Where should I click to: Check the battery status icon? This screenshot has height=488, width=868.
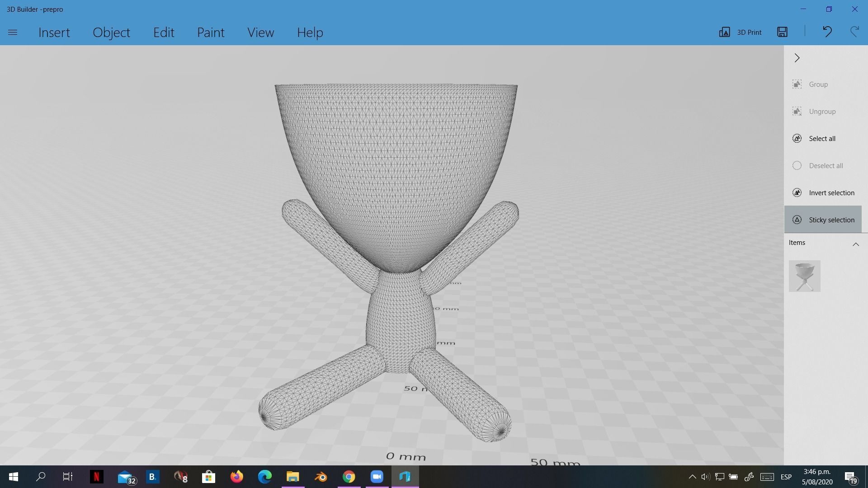tap(733, 477)
